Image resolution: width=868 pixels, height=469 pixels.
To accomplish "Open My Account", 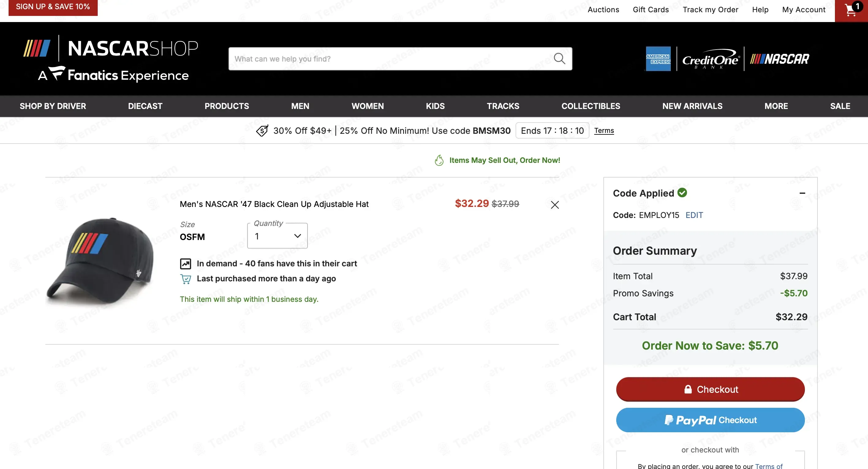I will [804, 10].
